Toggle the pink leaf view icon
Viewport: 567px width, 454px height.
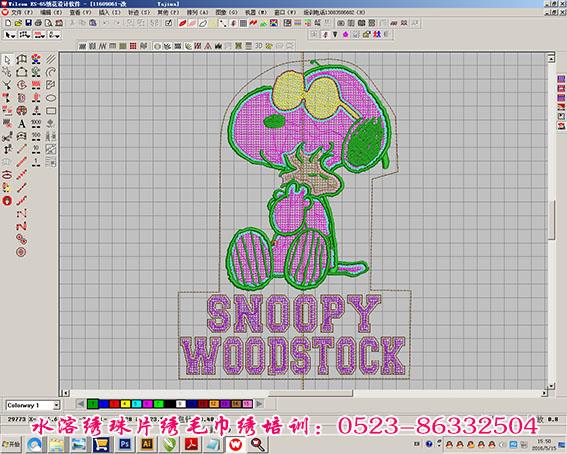193,23
